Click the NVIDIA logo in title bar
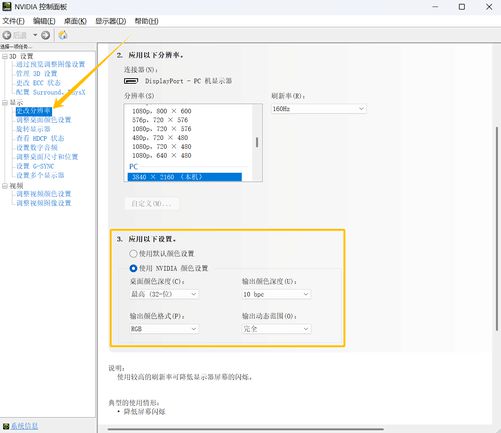This screenshot has width=501, height=433. coord(7,6)
